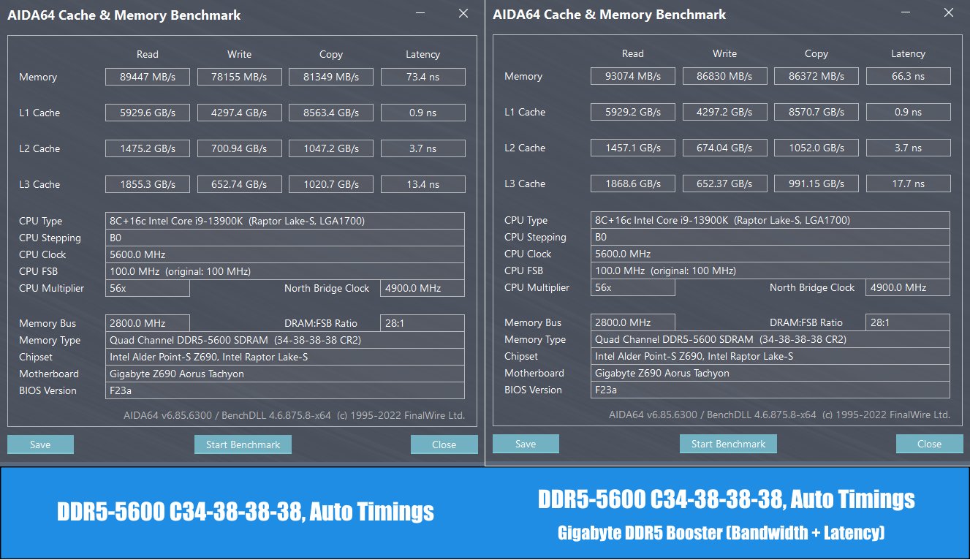The height and width of the screenshot is (560, 970).
Task: Minimize the left AIDA64 window
Action: point(420,14)
